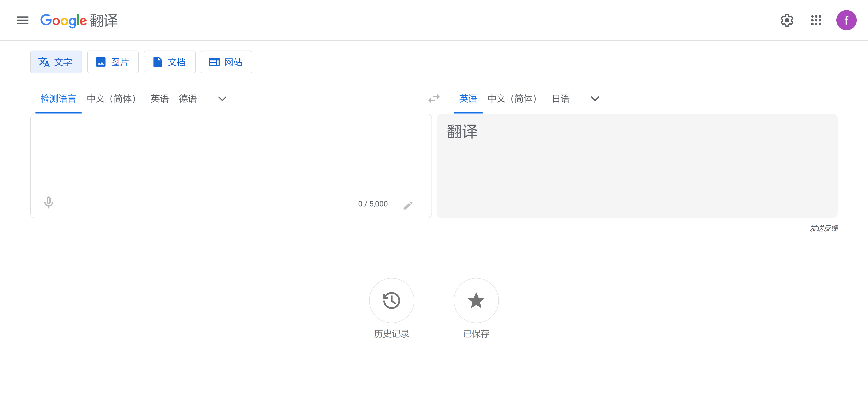Click the microphone voice input icon
The width and height of the screenshot is (868, 417).
coord(49,202)
